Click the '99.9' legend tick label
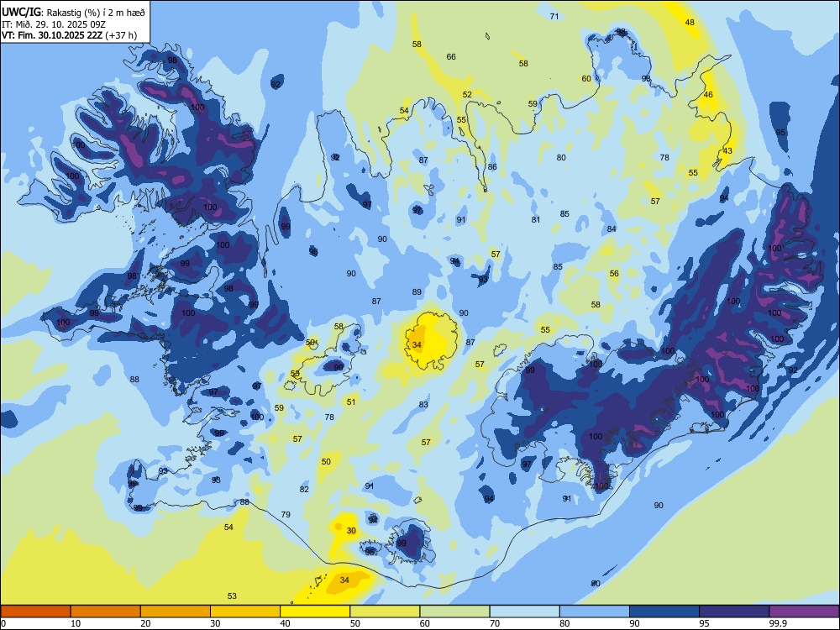 pyautogui.click(x=777, y=623)
